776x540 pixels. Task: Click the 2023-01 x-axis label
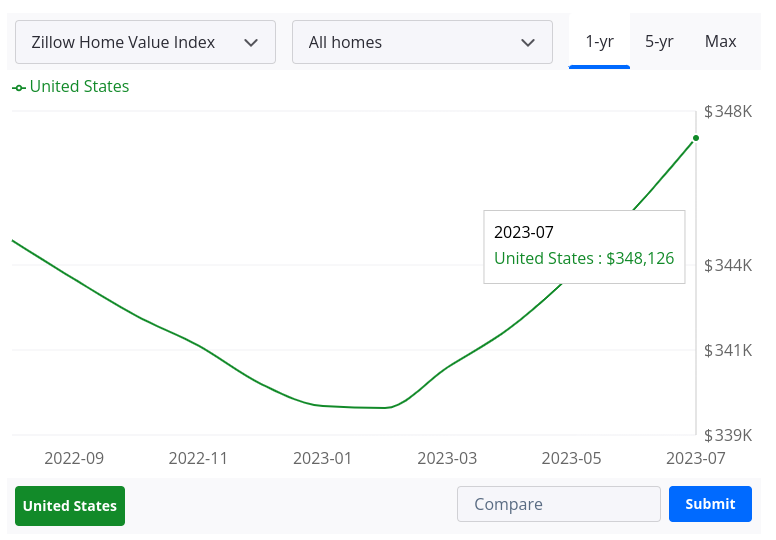(x=323, y=458)
